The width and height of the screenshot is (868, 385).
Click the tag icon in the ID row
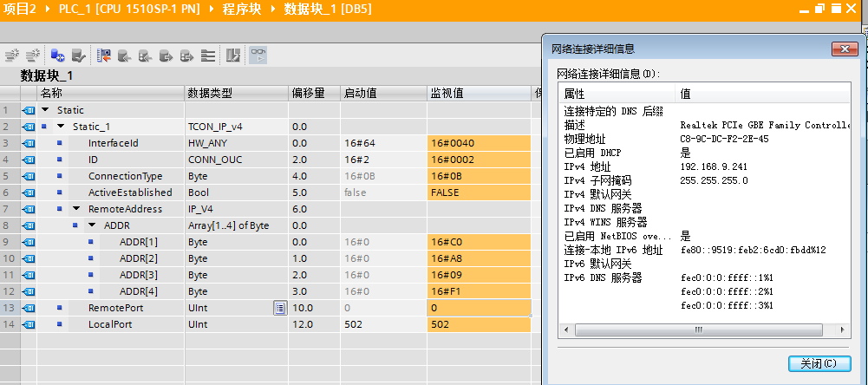point(29,160)
